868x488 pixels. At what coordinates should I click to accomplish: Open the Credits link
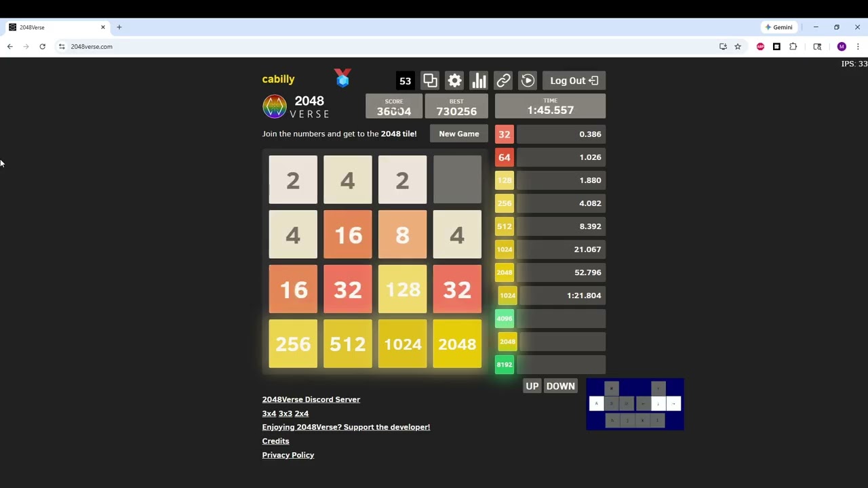276,441
